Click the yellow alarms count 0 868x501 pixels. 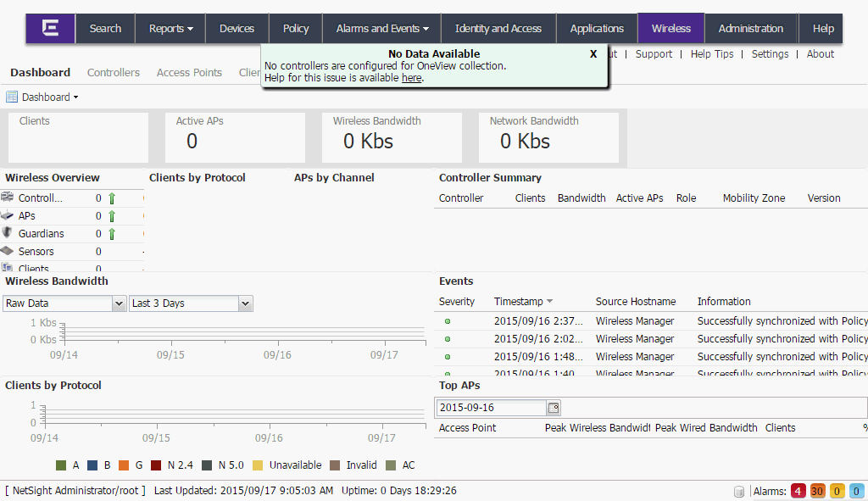click(x=837, y=491)
